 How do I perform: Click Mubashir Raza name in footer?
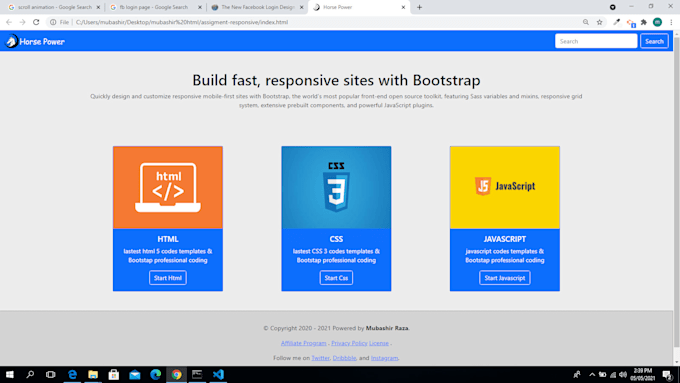(387, 328)
